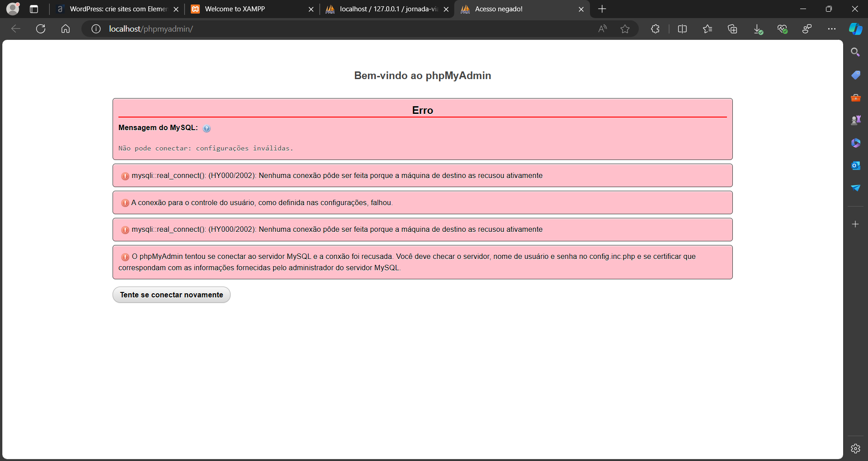Go to browser home page
Screen dimensions: 868x461
[x=66, y=29]
